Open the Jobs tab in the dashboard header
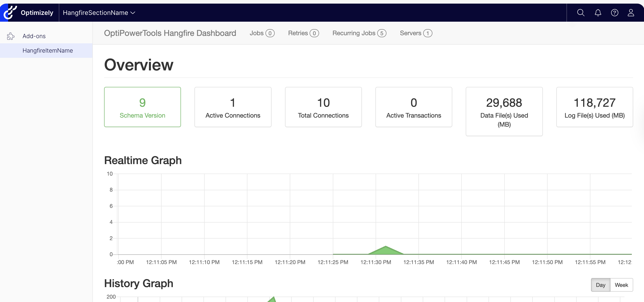 click(256, 33)
